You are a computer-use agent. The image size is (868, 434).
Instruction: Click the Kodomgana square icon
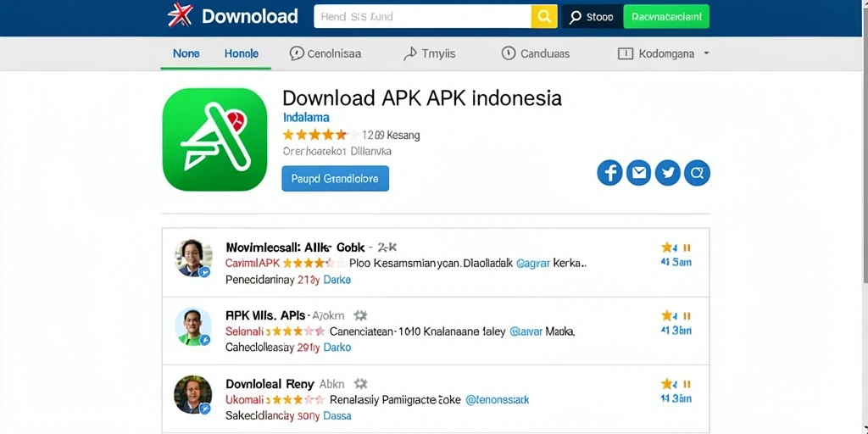pos(625,53)
